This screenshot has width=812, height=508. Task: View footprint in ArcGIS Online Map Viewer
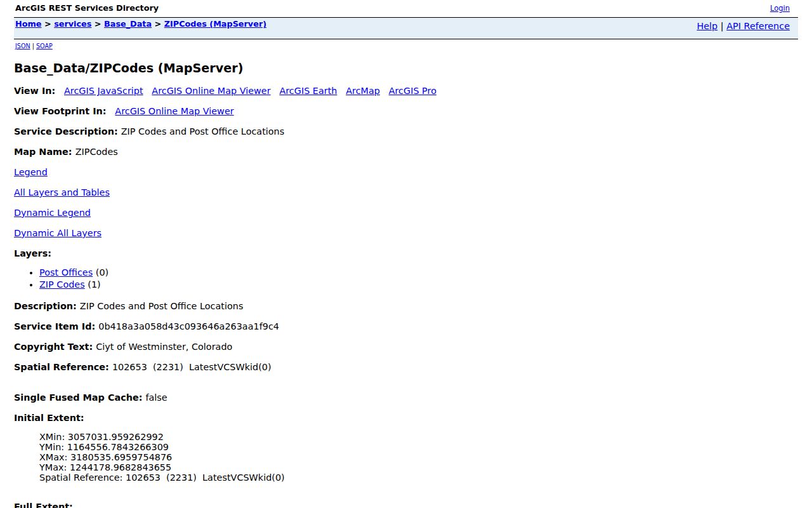(174, 111)
